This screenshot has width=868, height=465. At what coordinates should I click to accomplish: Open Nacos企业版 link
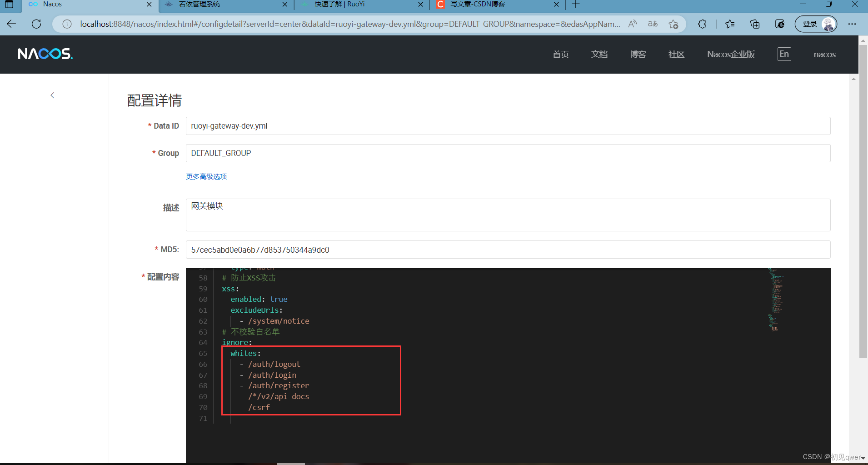point(731,55)
